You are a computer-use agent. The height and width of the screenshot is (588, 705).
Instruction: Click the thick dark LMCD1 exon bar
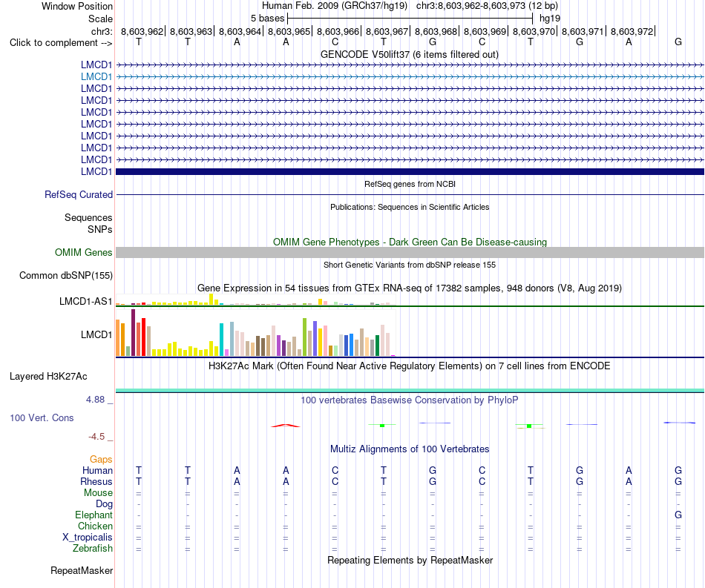[x=410, y=171]
